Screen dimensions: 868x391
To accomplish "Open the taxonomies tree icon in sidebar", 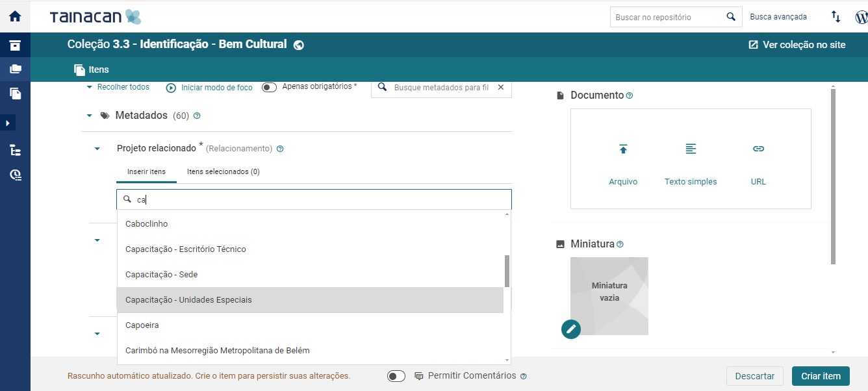I will pyautogui.click(x=15, y=150).
